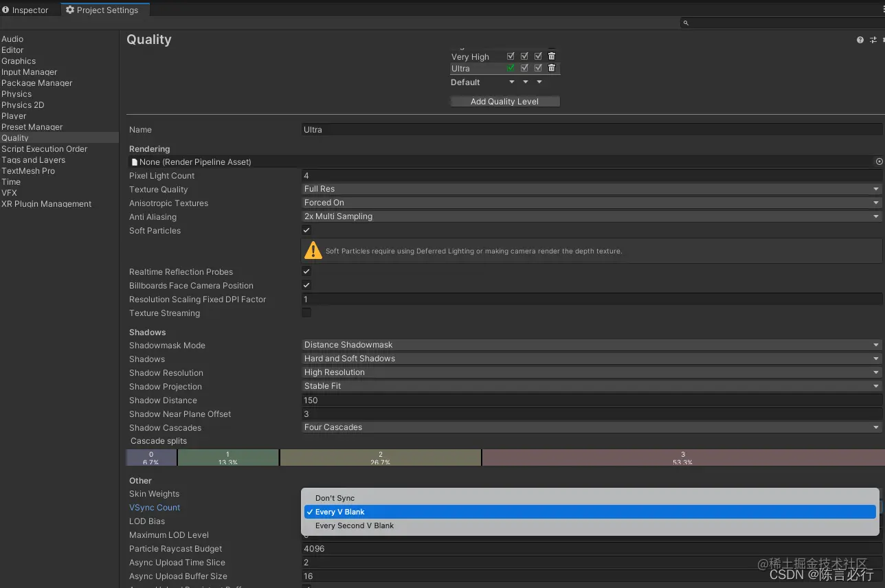The image size is (885, 588).
Task: Click the Name field containing Ultra
Action: coord(592,129)
